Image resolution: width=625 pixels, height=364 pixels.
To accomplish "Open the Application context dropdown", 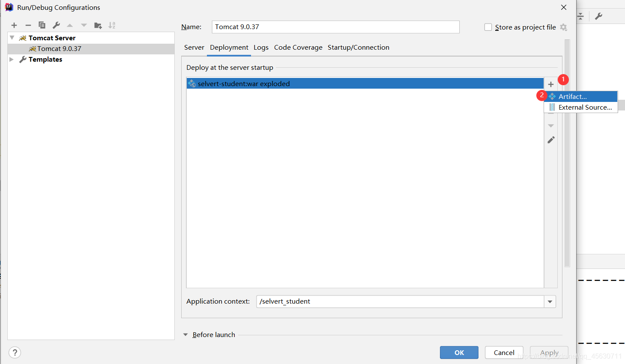I will [x=550, y=301].
